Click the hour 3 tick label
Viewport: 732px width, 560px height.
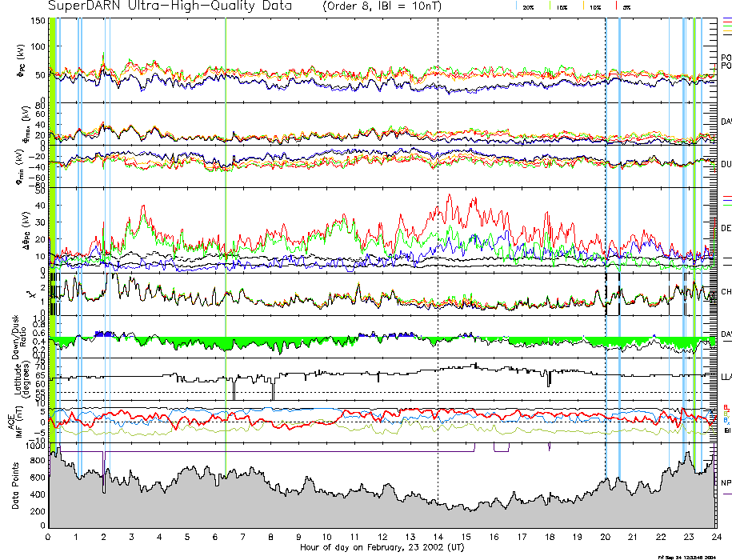pyautogui.click(x=132, y=537)
